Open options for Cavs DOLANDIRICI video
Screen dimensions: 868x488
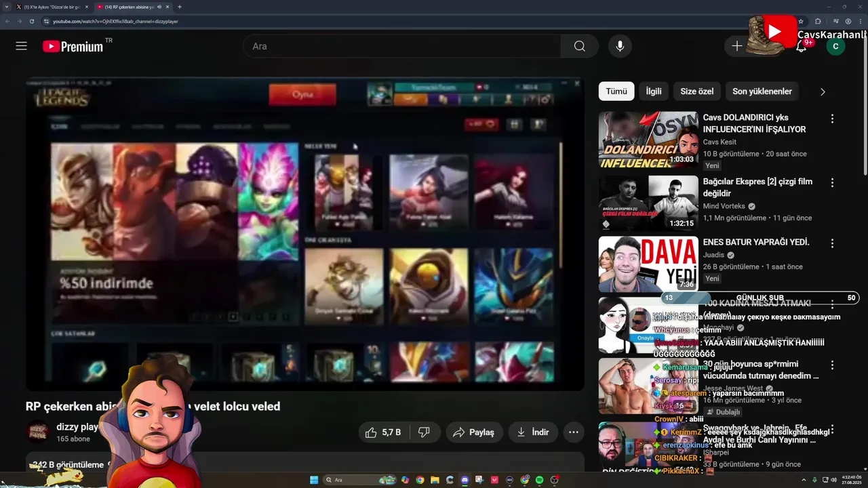[832, 119]
